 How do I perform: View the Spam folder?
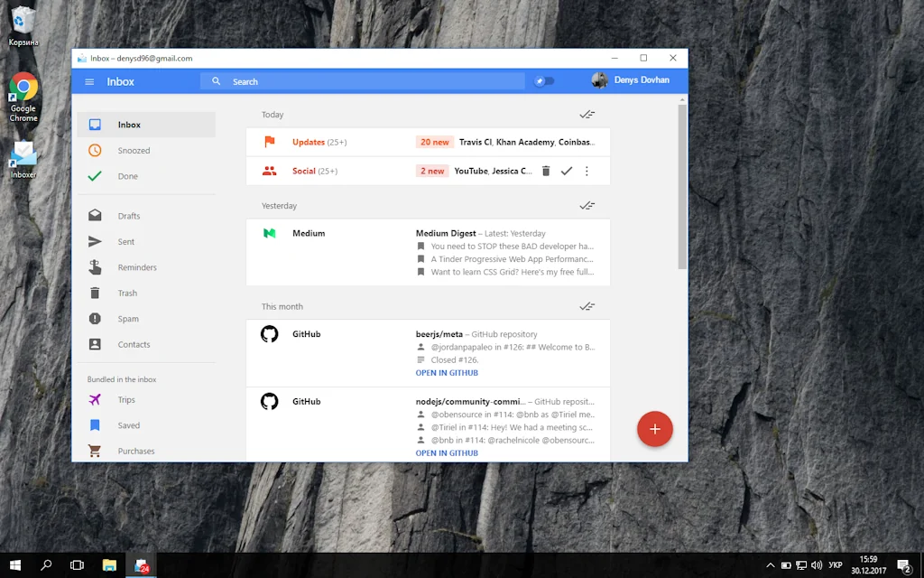[128, 318]
